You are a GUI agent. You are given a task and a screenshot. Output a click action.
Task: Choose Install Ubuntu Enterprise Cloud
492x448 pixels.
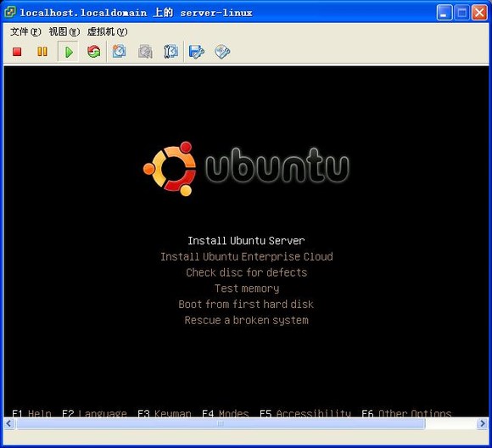pyautogui.click(x=247, y=256)
